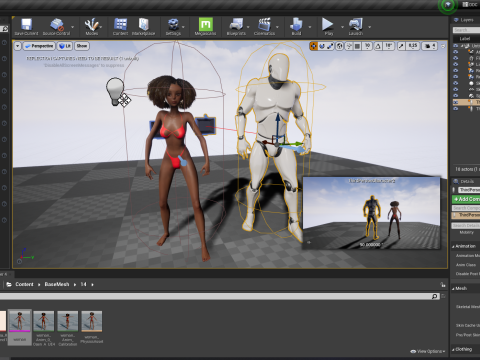Viewport: 480px width, 360px height.
Task: Select the translate transform gizmo icon
Action: (x=313, y=46)
